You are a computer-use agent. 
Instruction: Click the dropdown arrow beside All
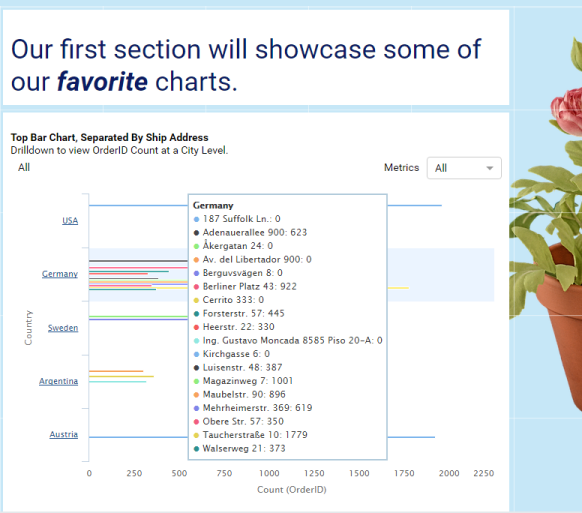[490, 168]
